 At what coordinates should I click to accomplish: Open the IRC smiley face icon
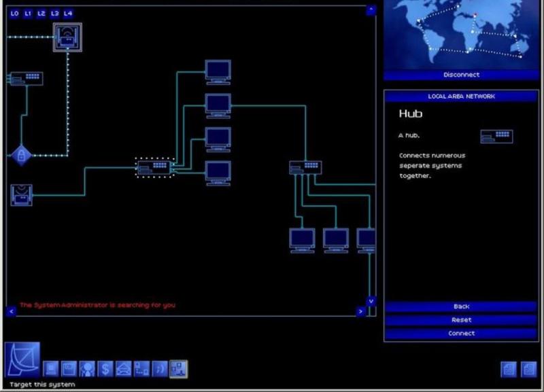(159, 369)
